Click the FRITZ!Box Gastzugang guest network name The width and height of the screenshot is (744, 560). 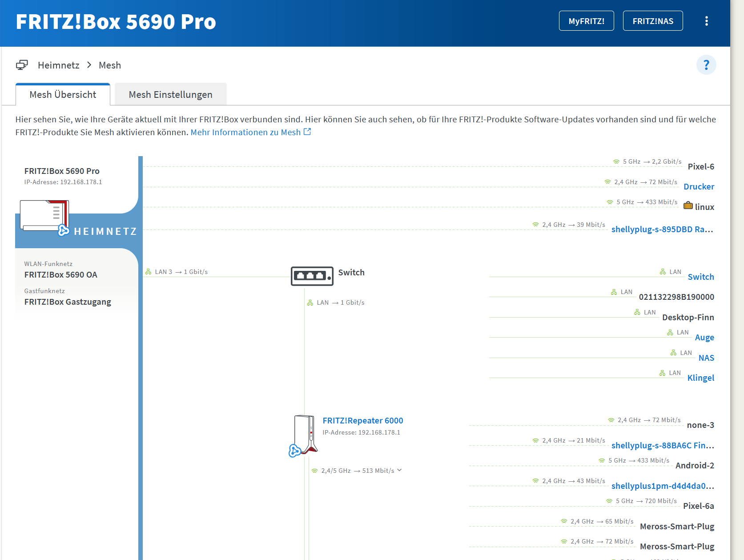coord(68,302)
